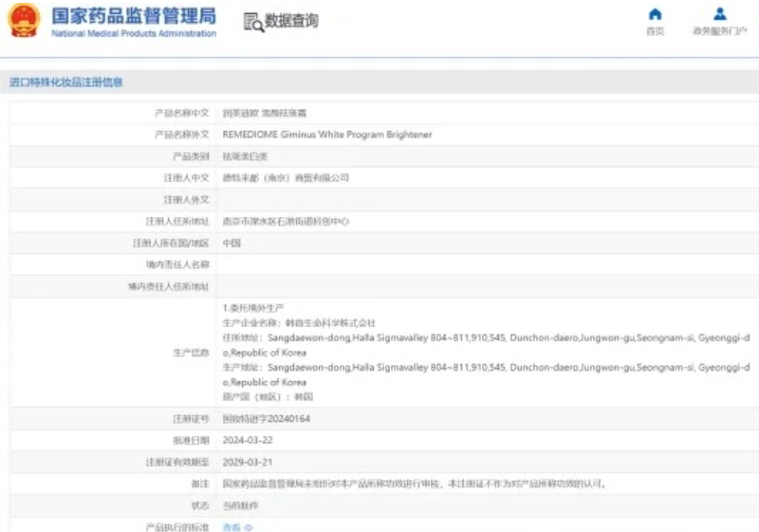Click the 生产地址 Sangdaewon-dong address line
The image size is (759, 532).
tap(486, 375)
